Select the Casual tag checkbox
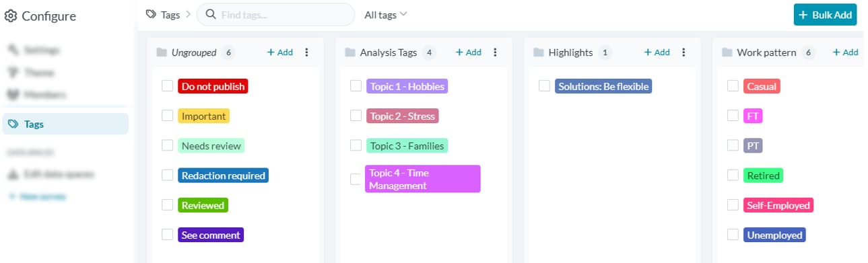Screen dimensions: 868x263 [733, 85]
